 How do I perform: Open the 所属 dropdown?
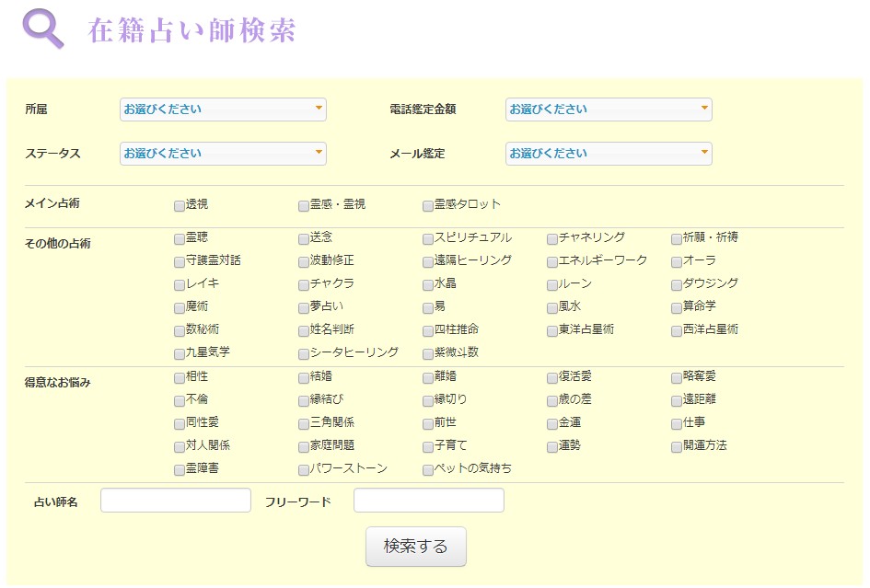click(x=222, y=109)
